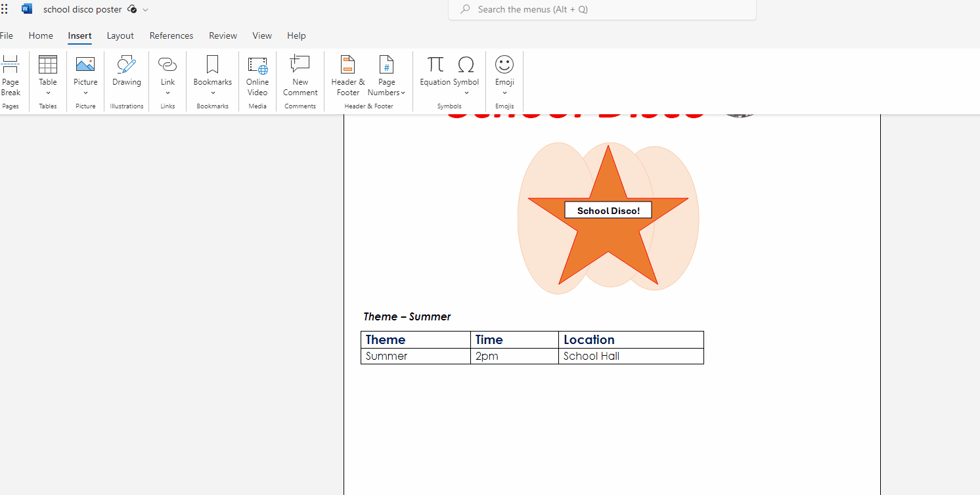The image size is (980, 495).
Task: Click the Drawing icon
Action: tap(126, 71)
